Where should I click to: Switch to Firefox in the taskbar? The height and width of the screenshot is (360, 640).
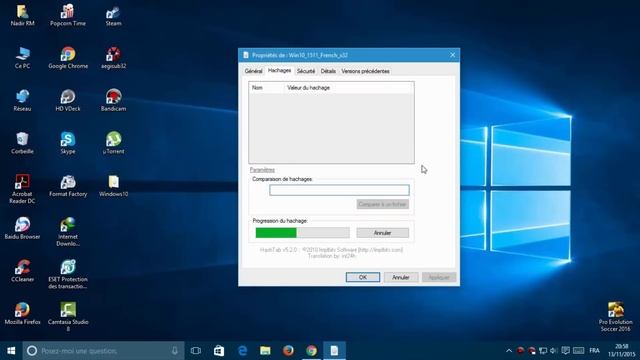click(288, 351)
